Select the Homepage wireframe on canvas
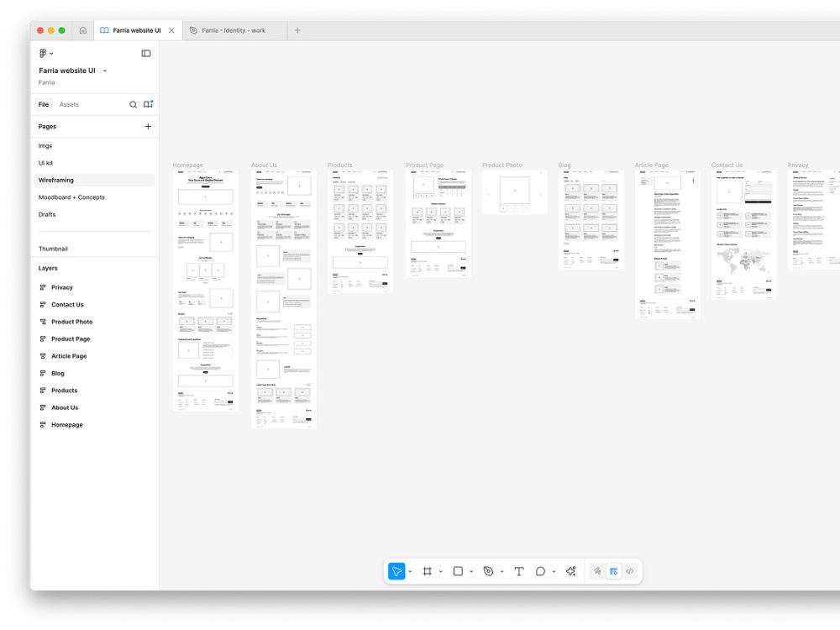The image size is (840, 630). (x=205, y=291)
